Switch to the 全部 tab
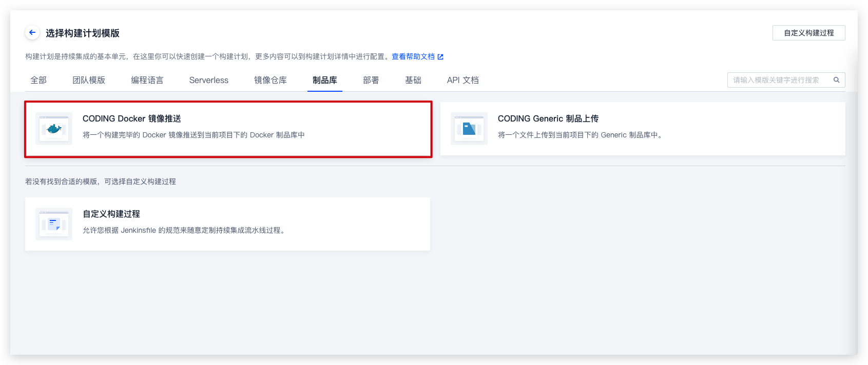The image size is (868, 365). (x=38, y=80)
